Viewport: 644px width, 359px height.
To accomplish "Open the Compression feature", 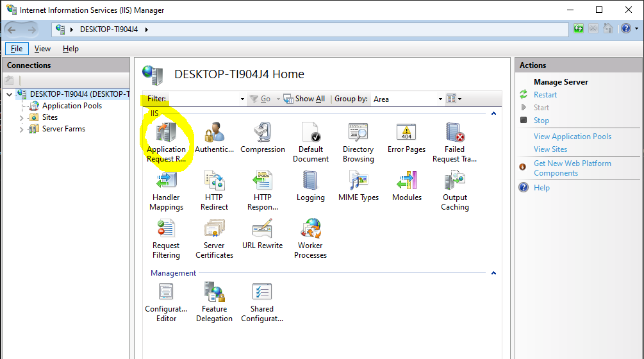I will [x=263, y=138].
